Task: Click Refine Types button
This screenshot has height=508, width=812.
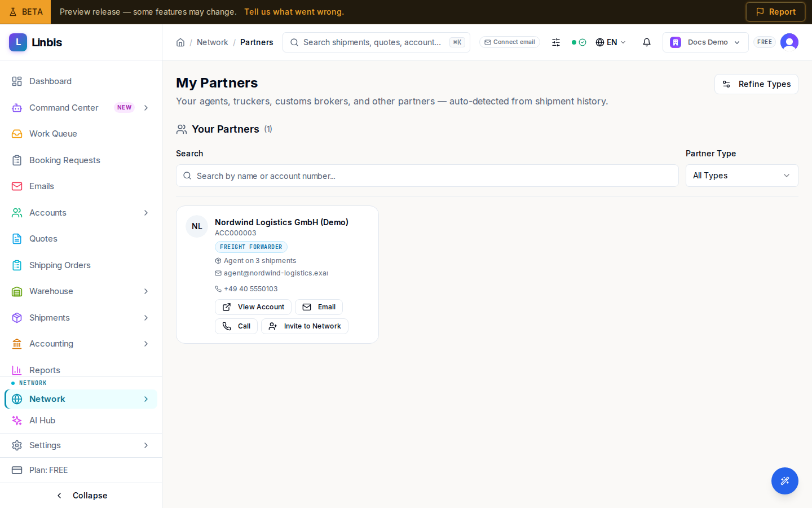Action: point(756,84)
